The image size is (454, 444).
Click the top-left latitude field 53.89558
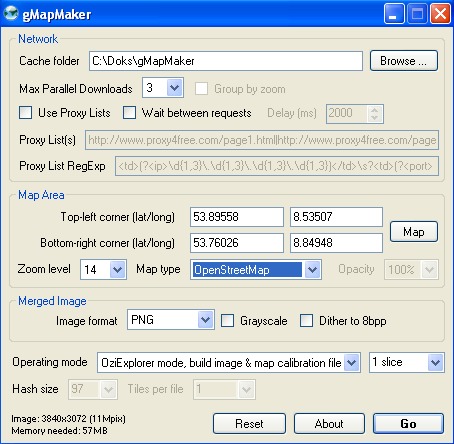237,217
